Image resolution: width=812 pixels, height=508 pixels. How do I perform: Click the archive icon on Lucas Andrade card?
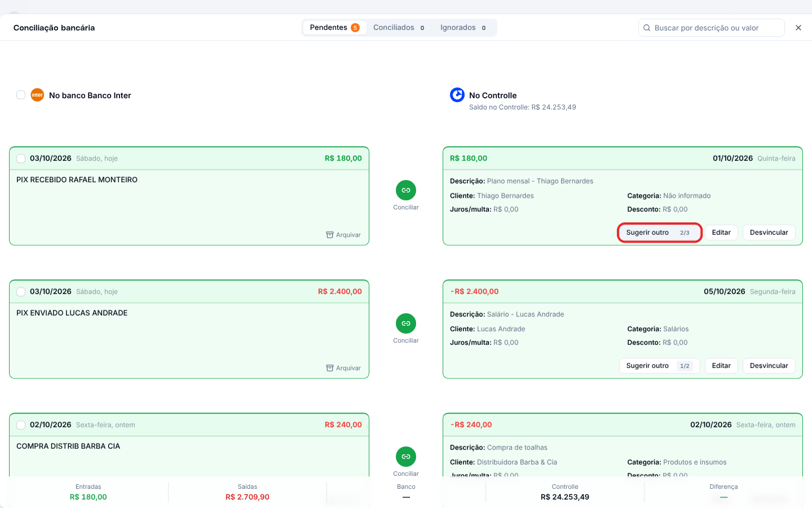[x=330, y=368]
